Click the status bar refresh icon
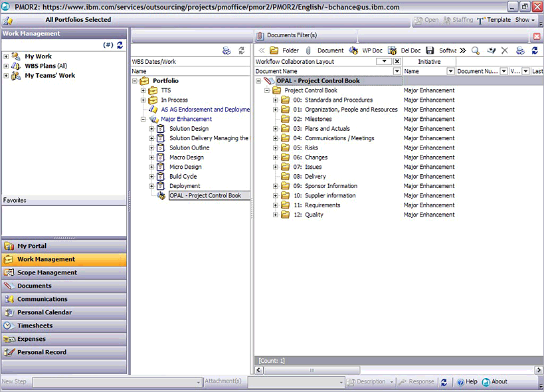Viewport: 544px width, 392px height. (444, 382)
